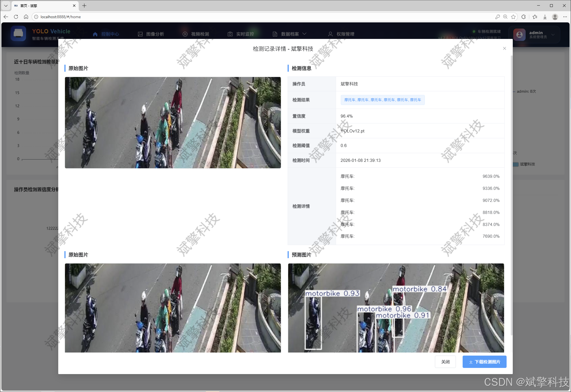571x392 pixels.
Task: Open the browser profile avatar icon
Action: [x=555, y=17]
